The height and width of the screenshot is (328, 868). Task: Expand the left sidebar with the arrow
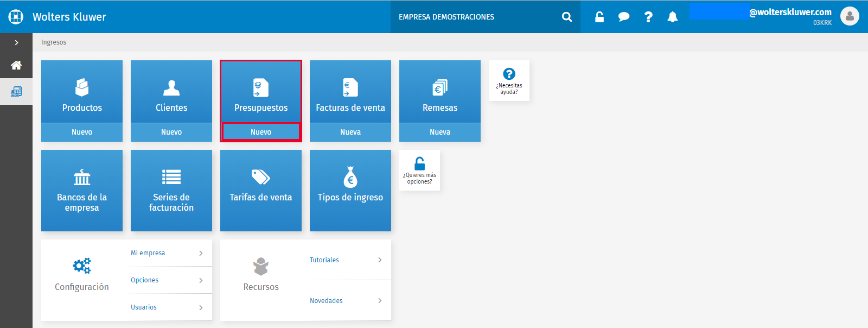click(16, 42)
